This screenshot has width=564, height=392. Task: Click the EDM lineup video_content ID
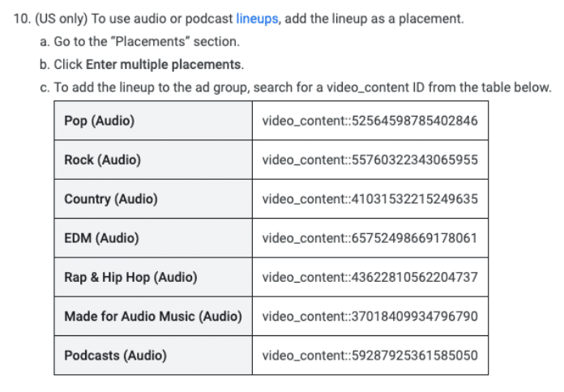point(370,238)
